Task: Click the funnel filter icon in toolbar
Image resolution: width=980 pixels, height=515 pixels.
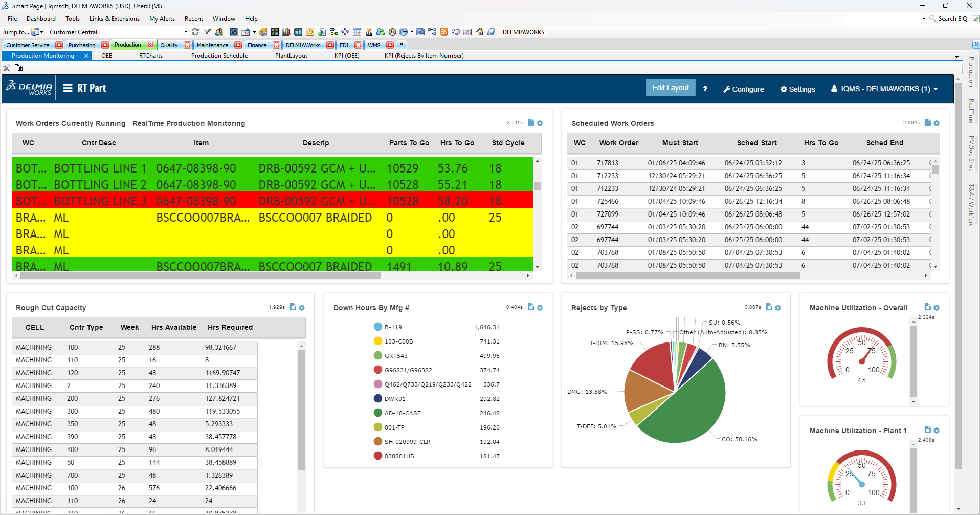Action: [207, 32]
